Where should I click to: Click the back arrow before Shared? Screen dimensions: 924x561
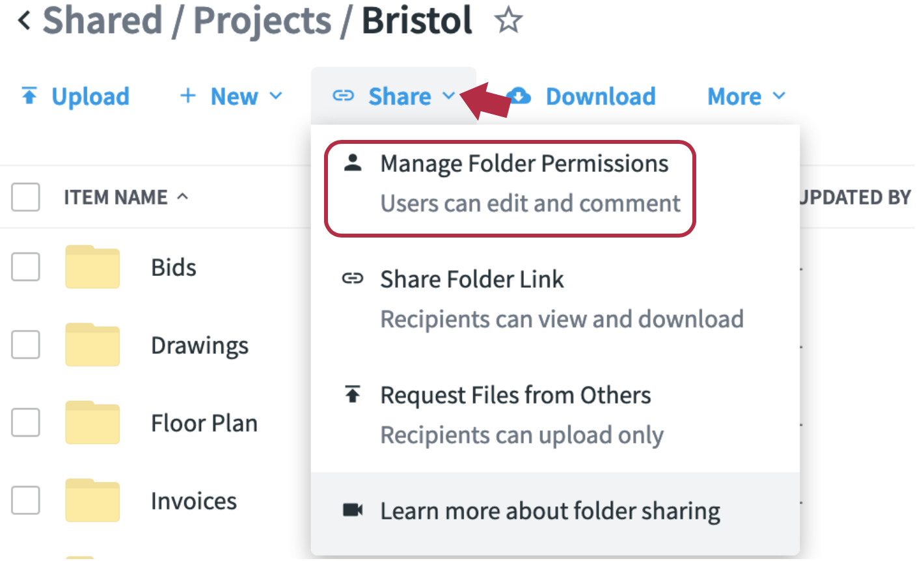[x=24, y=21]
